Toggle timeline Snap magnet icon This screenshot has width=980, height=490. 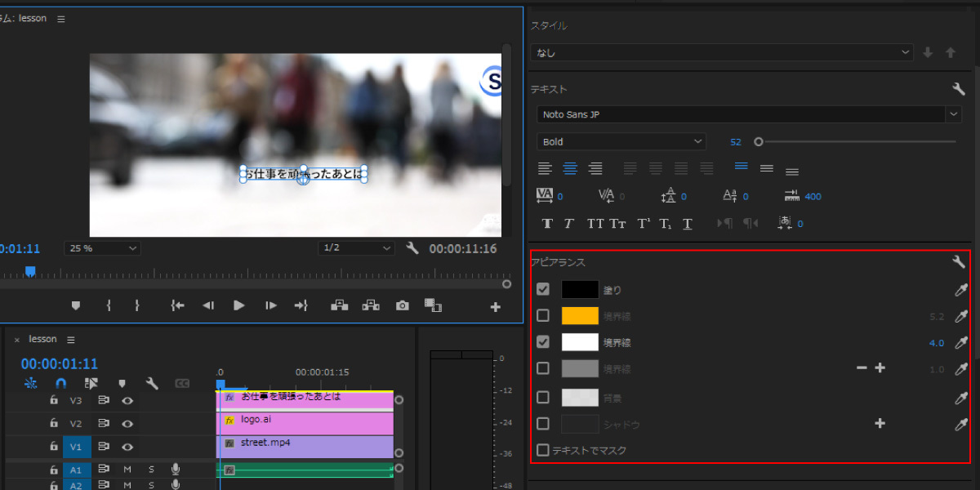60,383
